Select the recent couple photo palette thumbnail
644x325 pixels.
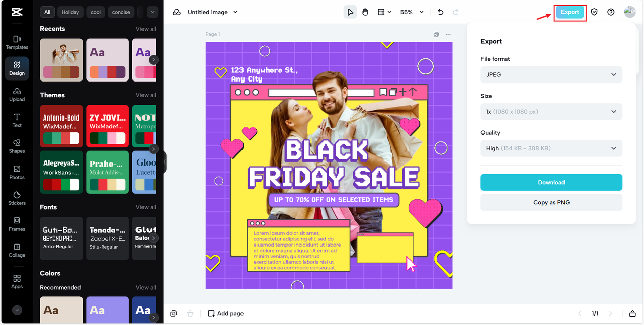tap(61, 60)
